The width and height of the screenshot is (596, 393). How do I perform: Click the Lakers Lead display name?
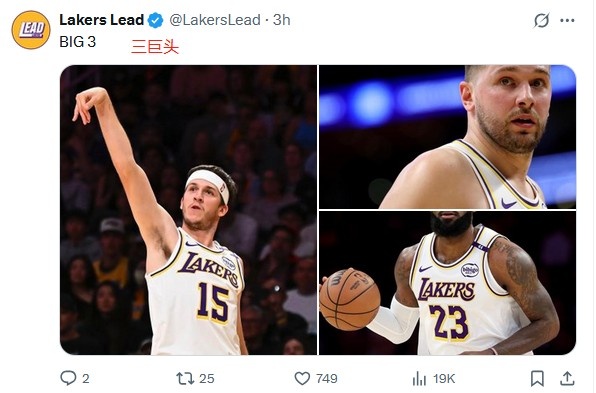(101, 20)
